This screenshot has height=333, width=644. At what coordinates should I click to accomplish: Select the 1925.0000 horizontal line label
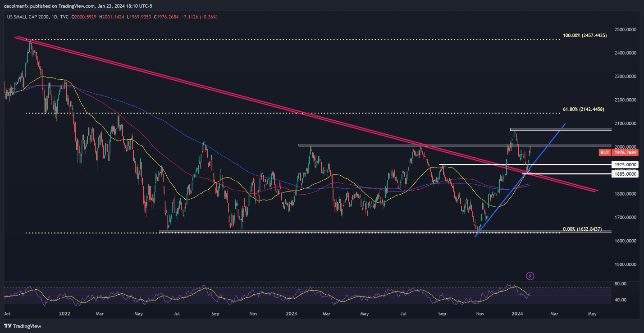pyautogui.click(x=625, y=165)
